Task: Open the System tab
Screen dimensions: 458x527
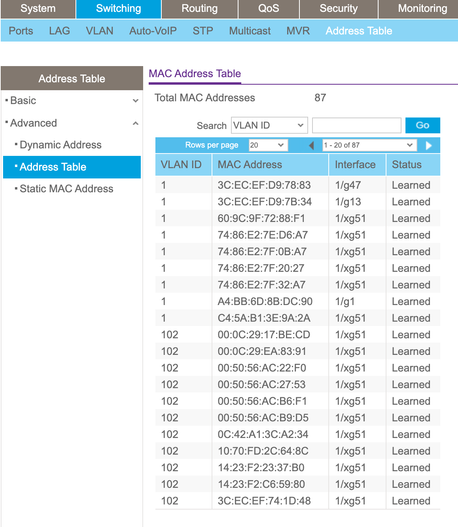Action: click(38, 8)
